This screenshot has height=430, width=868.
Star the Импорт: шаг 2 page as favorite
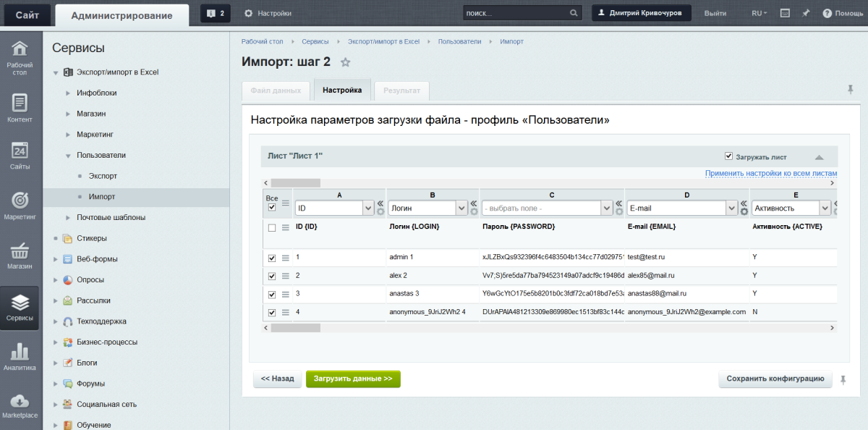(x=344, y=62)
